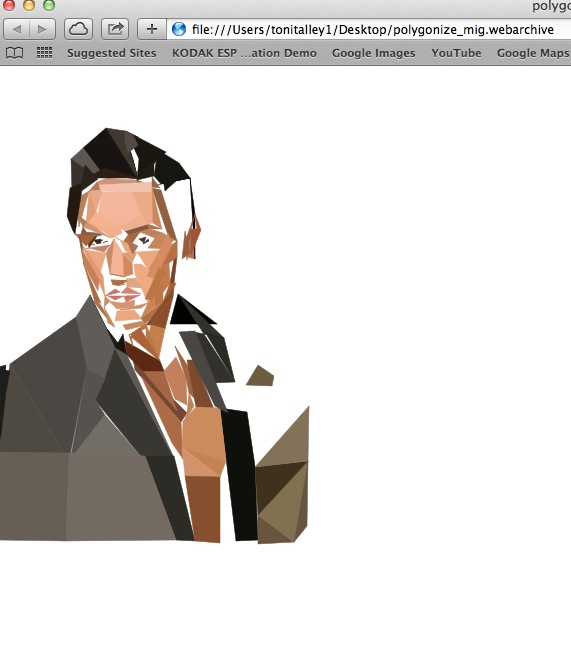This screenshot has height=670, width=571.
Task: Minimize the window with the yellow button
Action: [29, 5]
